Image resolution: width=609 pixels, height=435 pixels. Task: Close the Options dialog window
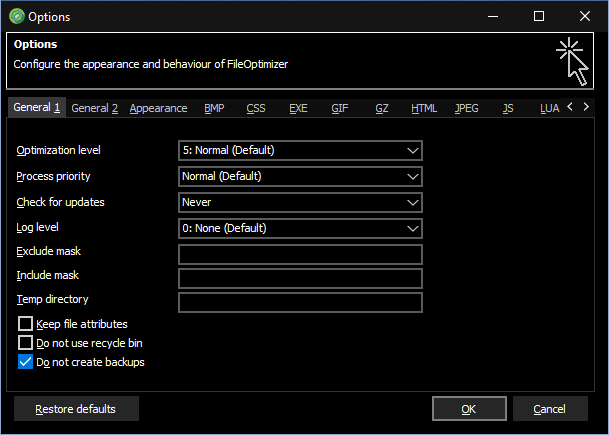point(585,16)
